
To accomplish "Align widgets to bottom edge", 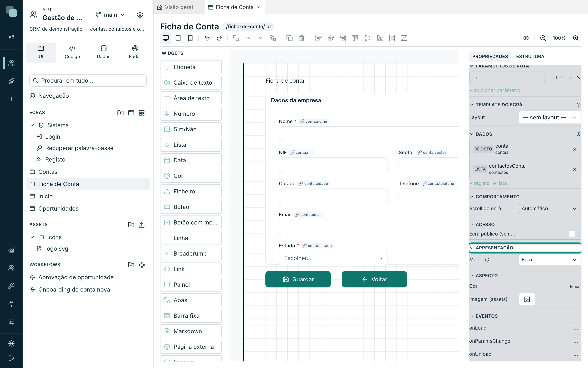I will coord(380,38).
